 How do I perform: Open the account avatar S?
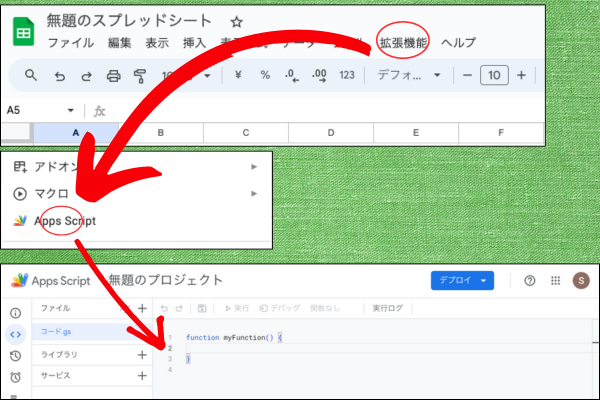pos(581,281)
